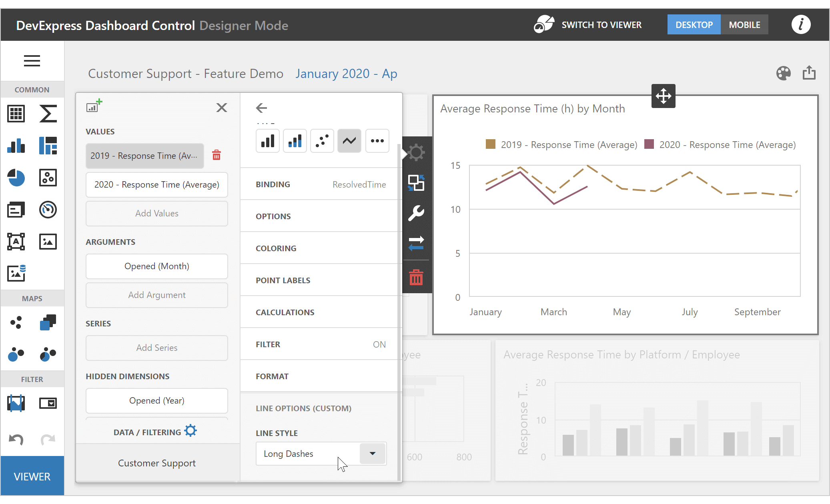830x504 pixels.
Task: Select the Grid dashboard item tool
Action: point(16,114)
